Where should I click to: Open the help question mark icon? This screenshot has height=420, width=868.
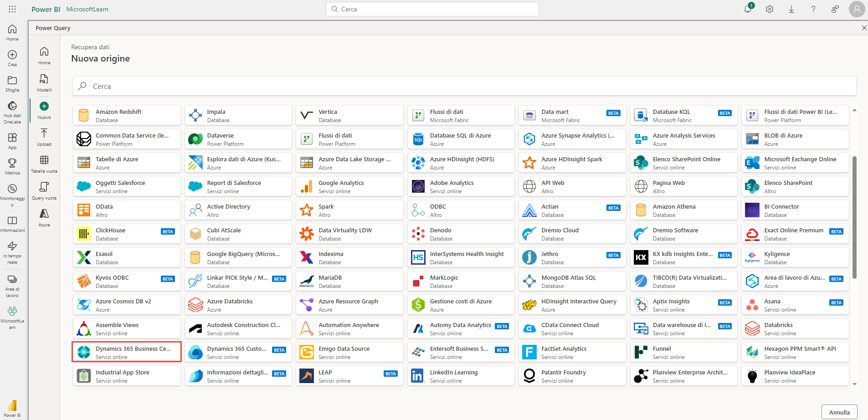(813, 9)
